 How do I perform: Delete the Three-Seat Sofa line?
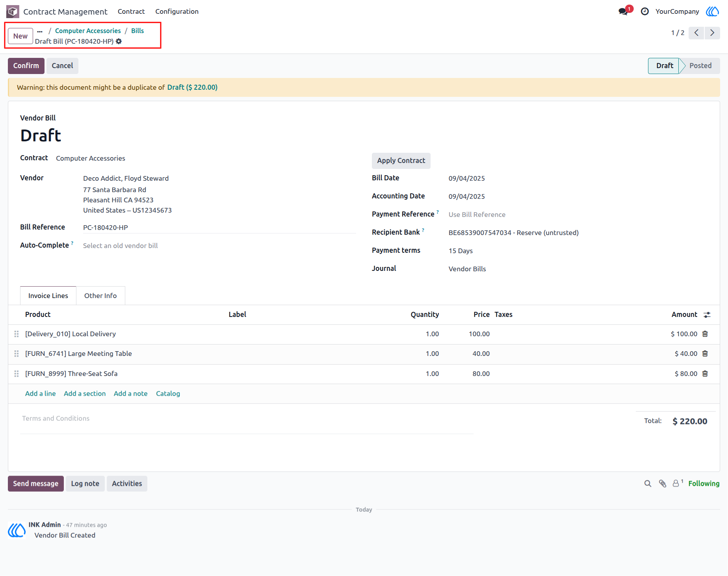(x=705, y=374)
